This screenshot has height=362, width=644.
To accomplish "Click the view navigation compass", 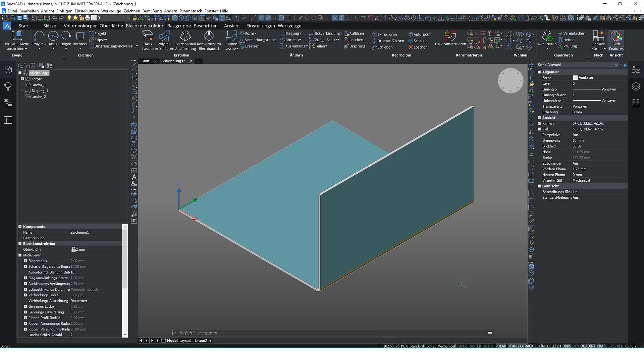I will pyautogui.click(x=511, y=80).
